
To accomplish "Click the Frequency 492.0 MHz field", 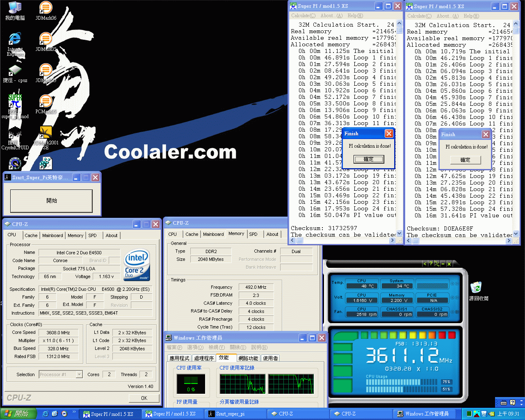I will tap(256, 287).
